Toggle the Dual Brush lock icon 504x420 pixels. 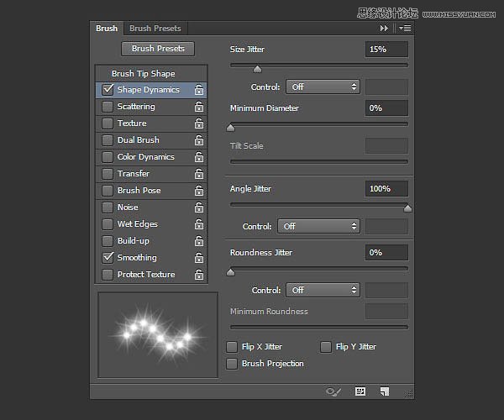(x=199, y=140)
